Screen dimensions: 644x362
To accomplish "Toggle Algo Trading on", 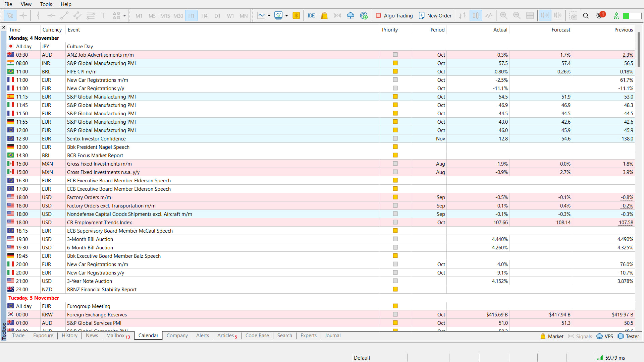I will click(394, 15).
